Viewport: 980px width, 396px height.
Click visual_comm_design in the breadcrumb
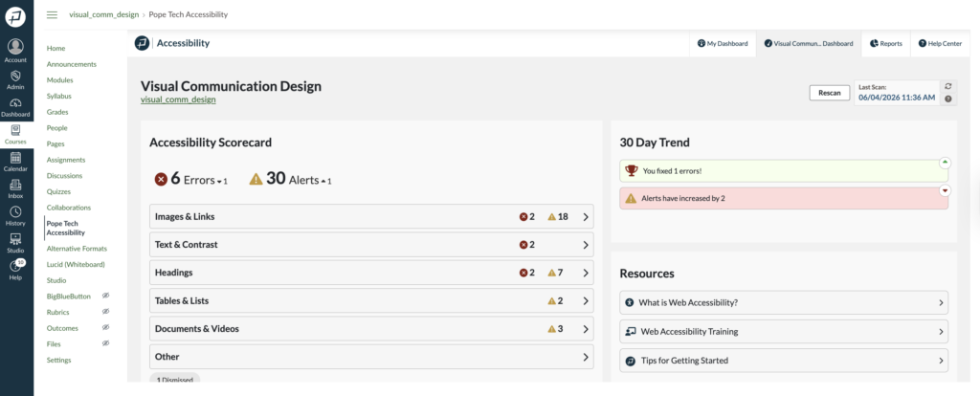103,14
